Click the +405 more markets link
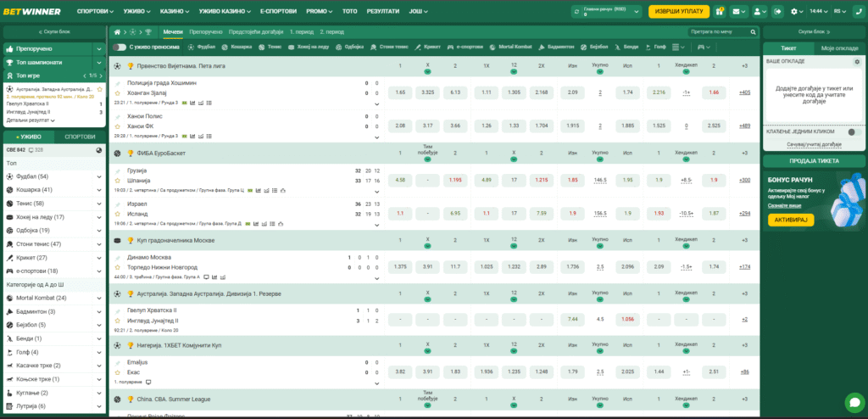This screenshot has width=868, height=419. pyautogui.click(x=744, y=92)
